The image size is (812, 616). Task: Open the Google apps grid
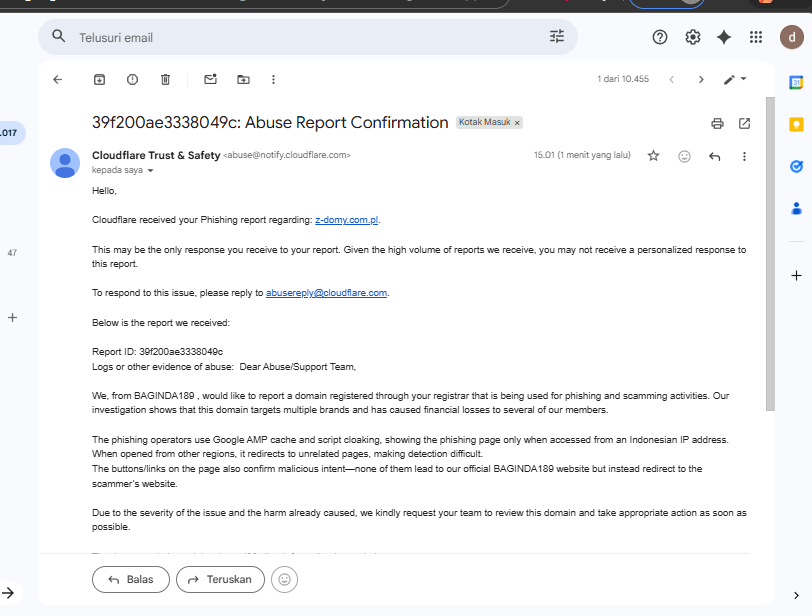pyautogui.click(x=756, y=37)
